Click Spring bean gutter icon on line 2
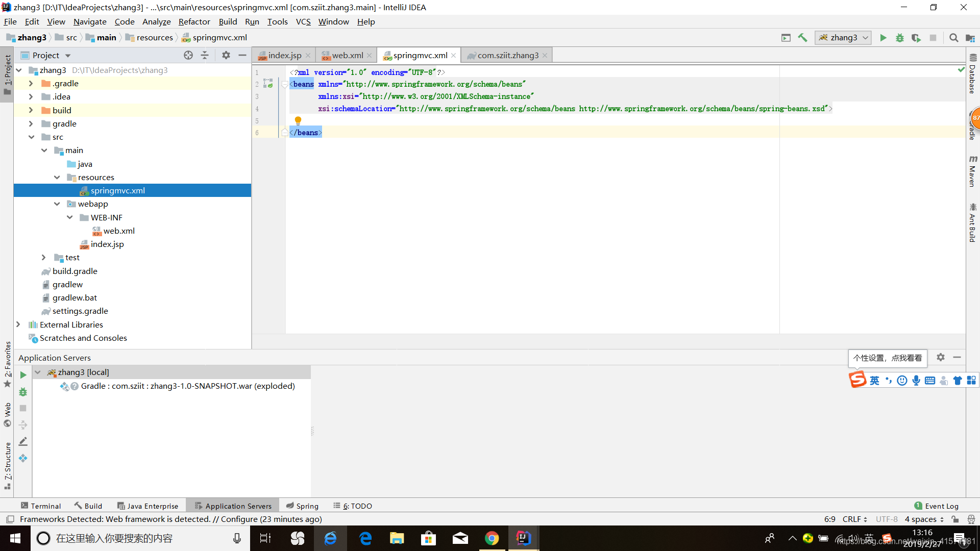The image size is (980, 551). (268, 84)
